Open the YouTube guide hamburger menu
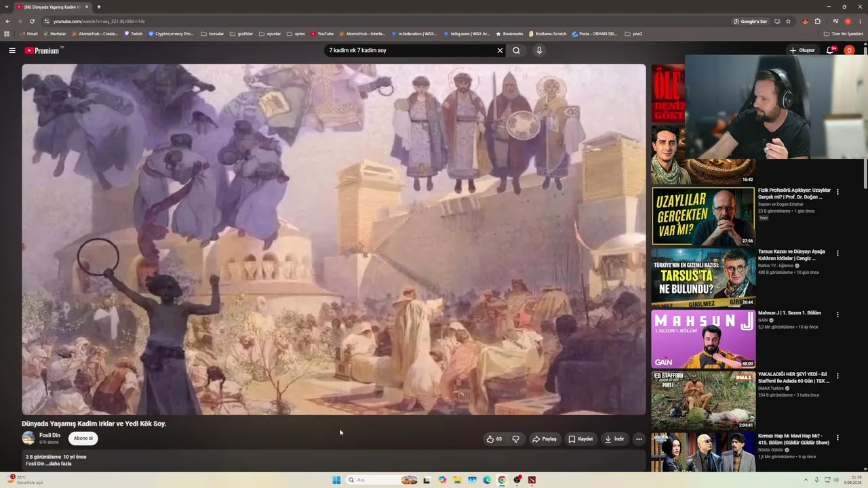 [x=12, y=50]
